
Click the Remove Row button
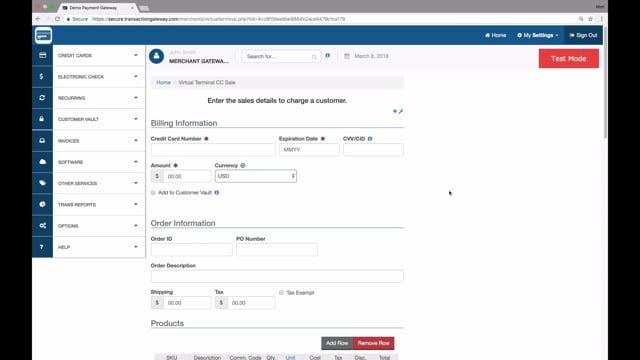[373, 343]
